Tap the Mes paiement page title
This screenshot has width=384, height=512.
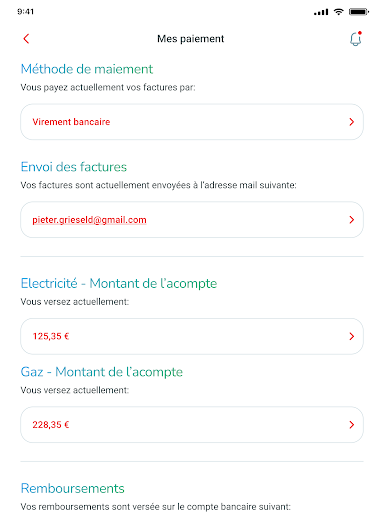pyautogui.click(x=190, y=39)
